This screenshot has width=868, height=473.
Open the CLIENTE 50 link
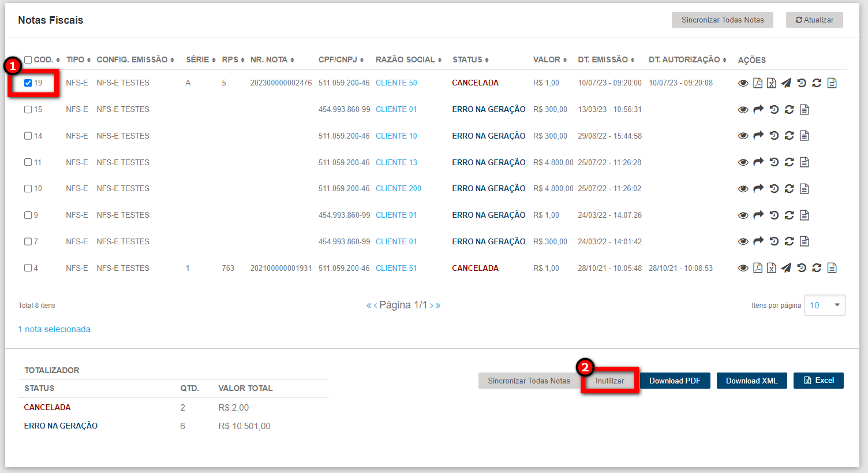396,83
